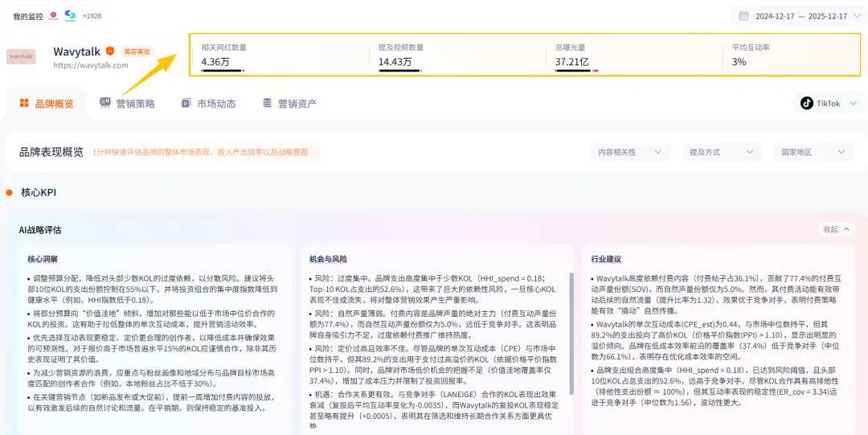868x435 pixels.
Task: Click the first monitored brand avatar icon
Action: (54, 16)
